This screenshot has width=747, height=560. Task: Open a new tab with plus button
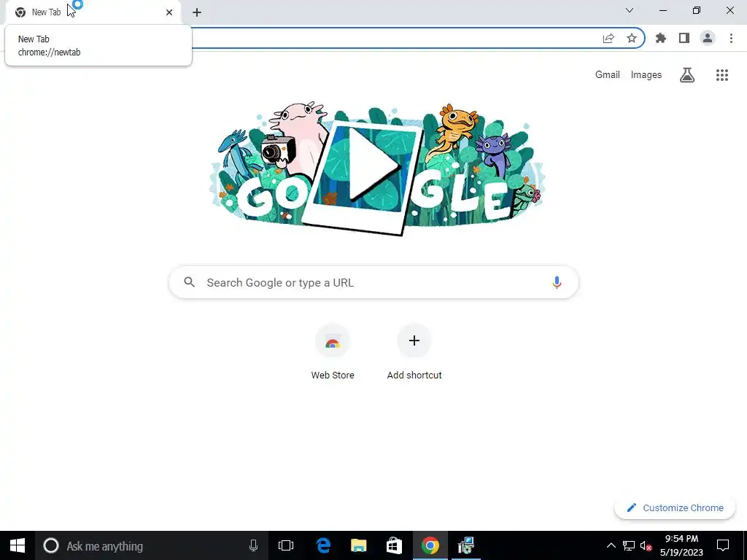[x=197, y=12]
